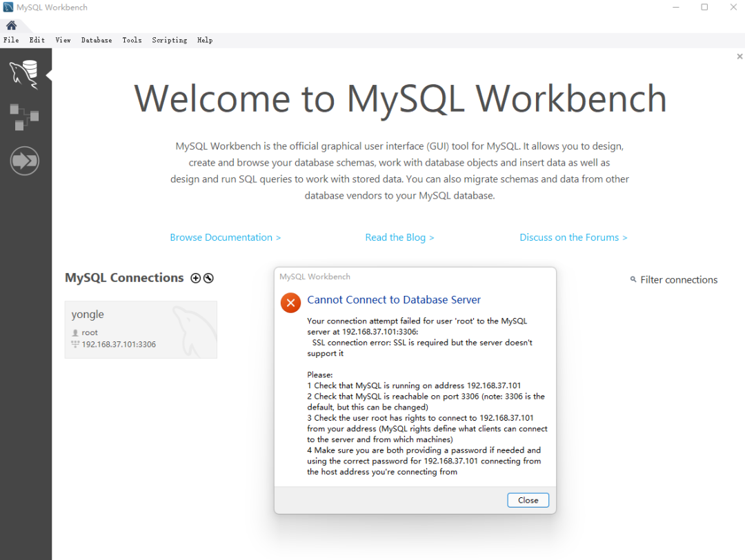Image resolution: width=745 pixels, height=560 pixels.
Task: Add a new MySQL connection with plus icon
Action: pyautogui.click(x=195, y=279)
